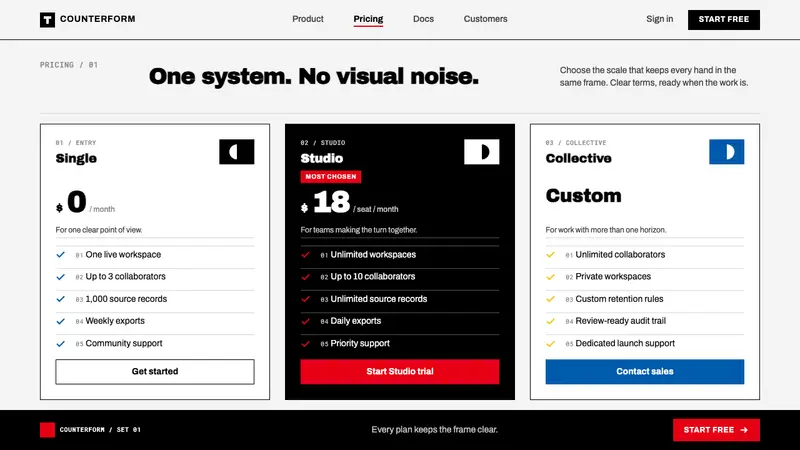The width and height of the screenshot is (800, 450).
Task: Click the 02 / STUDIO label
Action: click(323, 143)
